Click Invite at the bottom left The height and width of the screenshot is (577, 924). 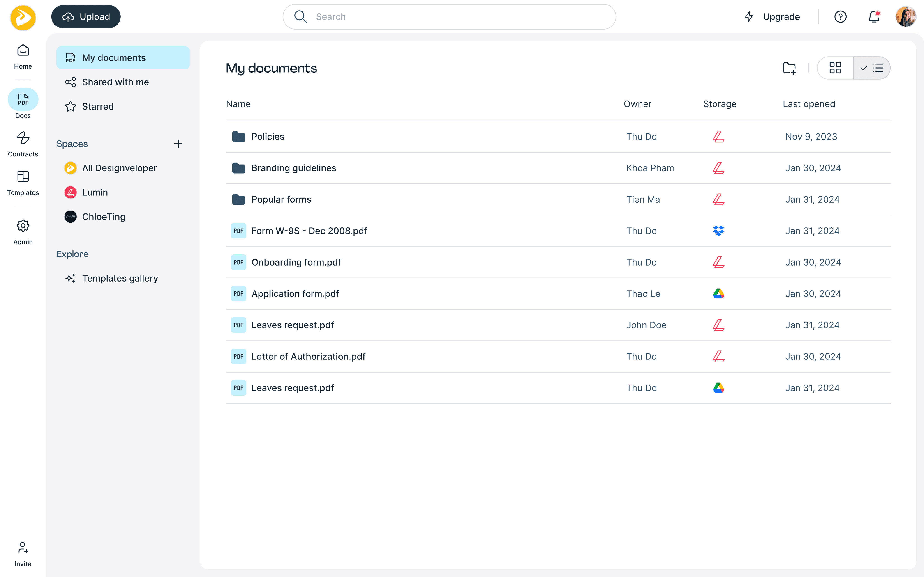pyautogui.click(x=23, y=554)
